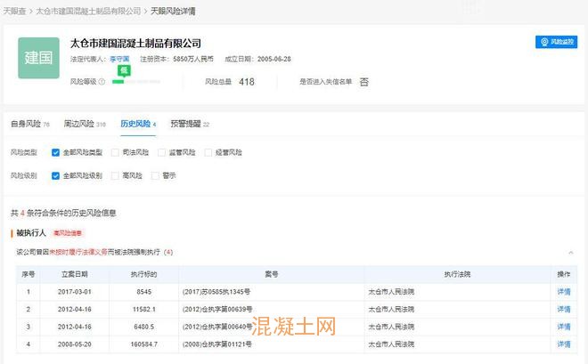Select the 预警提醒 tab

point(189,124)
